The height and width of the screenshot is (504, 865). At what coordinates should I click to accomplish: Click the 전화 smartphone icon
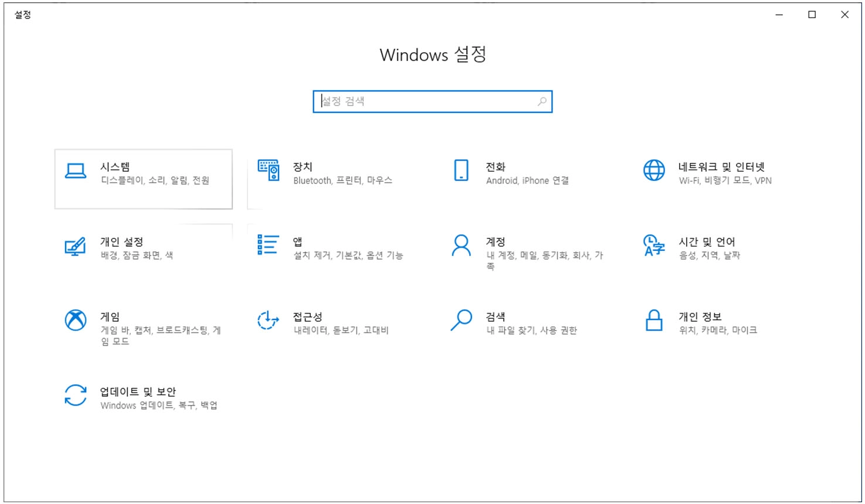(460, 171)
